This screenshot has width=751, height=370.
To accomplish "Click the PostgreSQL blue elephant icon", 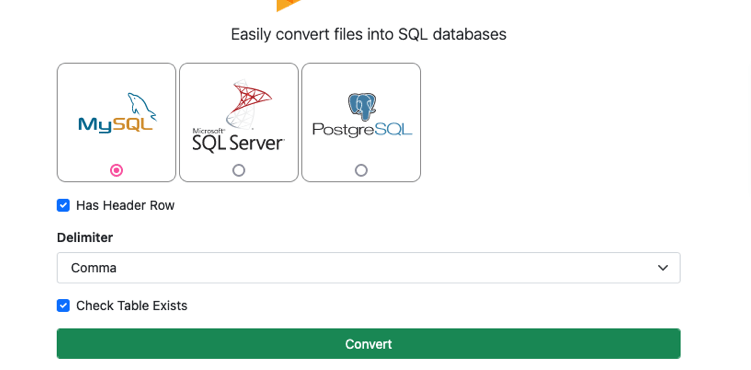I will 362,106.
